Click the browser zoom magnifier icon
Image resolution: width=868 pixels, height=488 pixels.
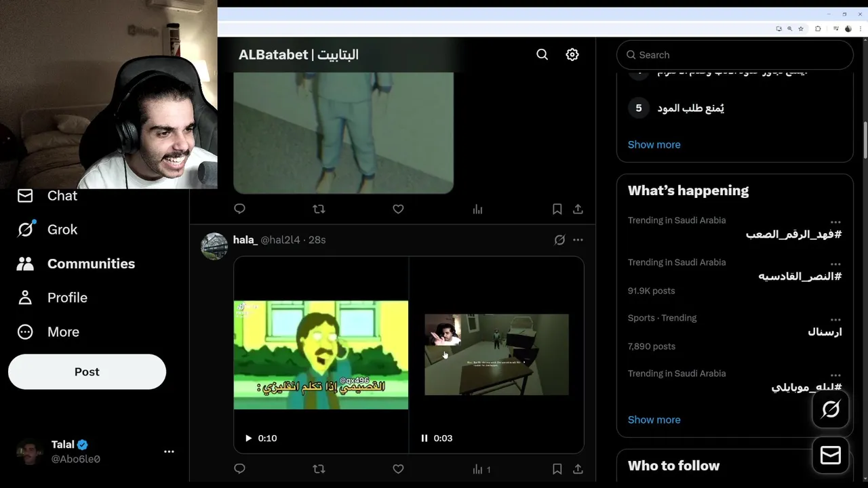pos(789,28)
